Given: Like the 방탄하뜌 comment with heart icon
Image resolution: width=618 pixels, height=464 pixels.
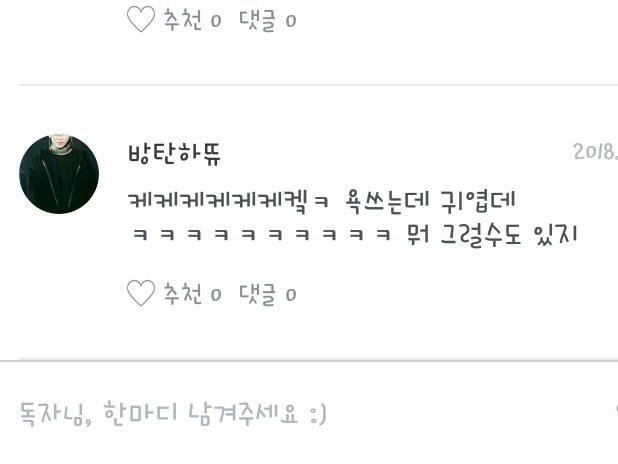Looking at the screenshot, I should [x=141, y=293].
